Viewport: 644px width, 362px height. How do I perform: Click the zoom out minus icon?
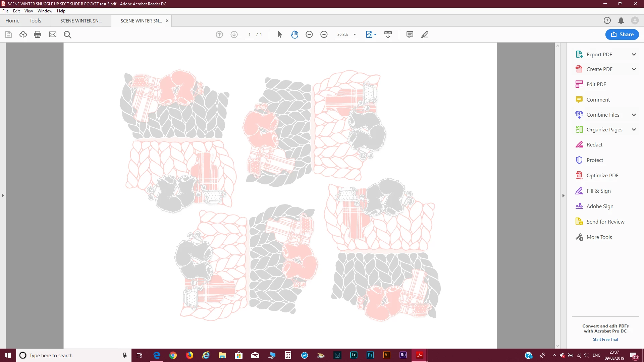click(309, 35)
